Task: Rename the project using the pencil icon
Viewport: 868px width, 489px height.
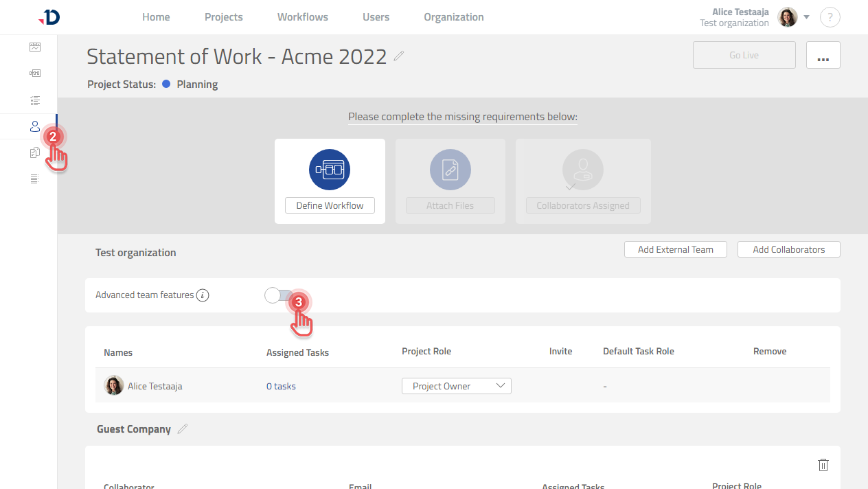Action: pyautogui.click(x=398, y=57)
